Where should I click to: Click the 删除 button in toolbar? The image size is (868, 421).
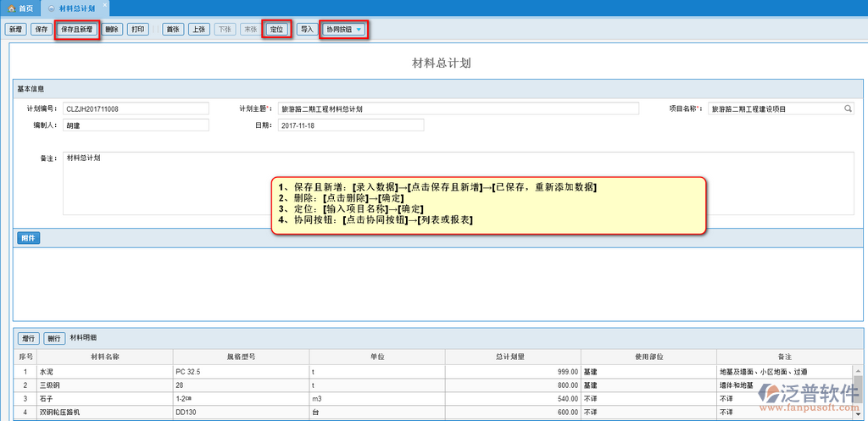(x=113, y=30)
